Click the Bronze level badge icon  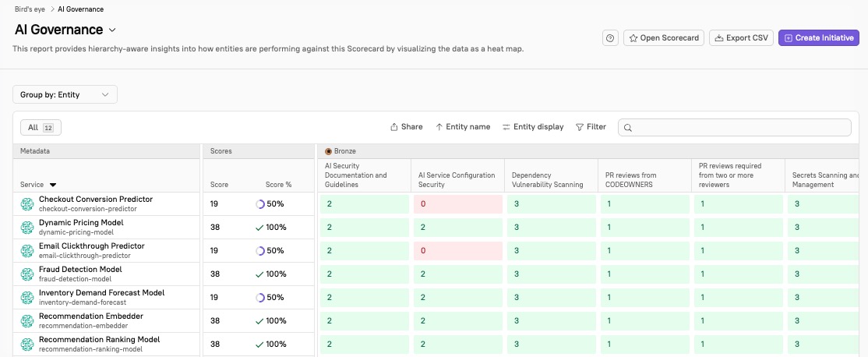pos(328,151)
